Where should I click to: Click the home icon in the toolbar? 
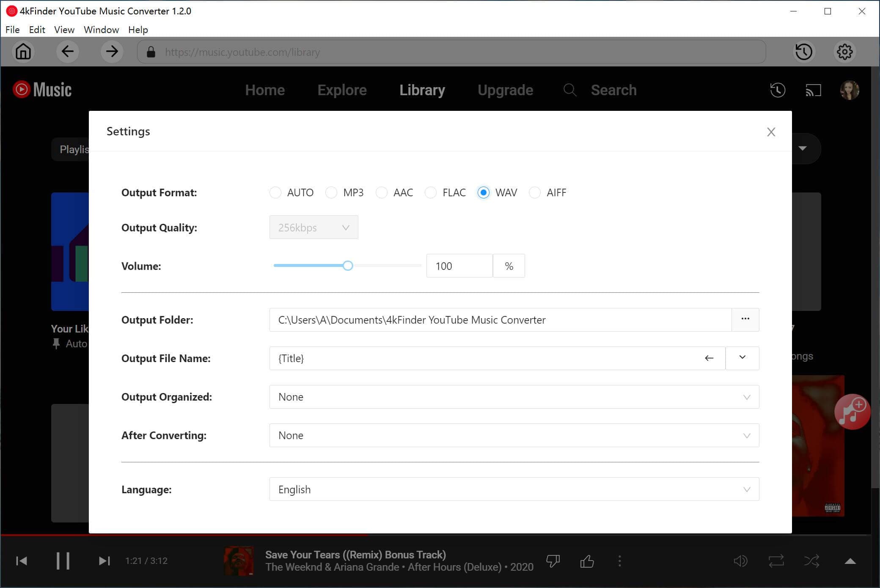24,52
